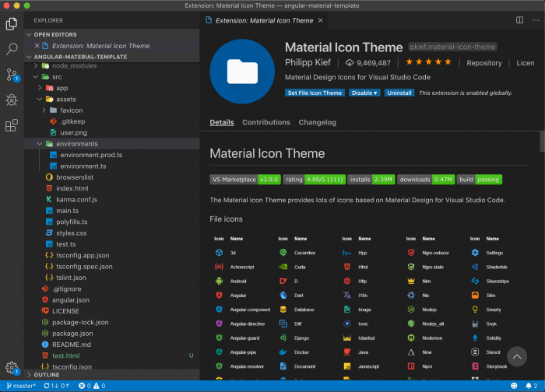Click the Uninstall button
This screenshot has width=545, height=392.
pyautogui.click(x=399, y=93)
